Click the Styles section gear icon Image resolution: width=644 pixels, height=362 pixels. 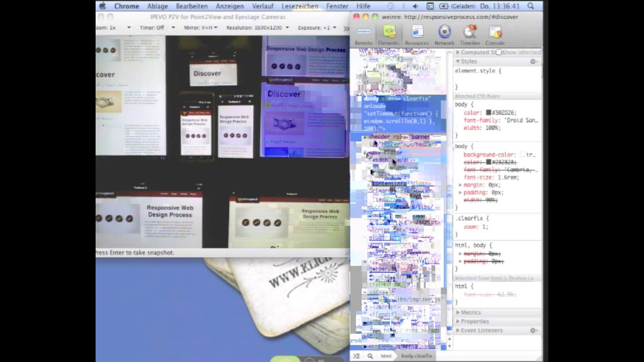click(x=533, y=61)
